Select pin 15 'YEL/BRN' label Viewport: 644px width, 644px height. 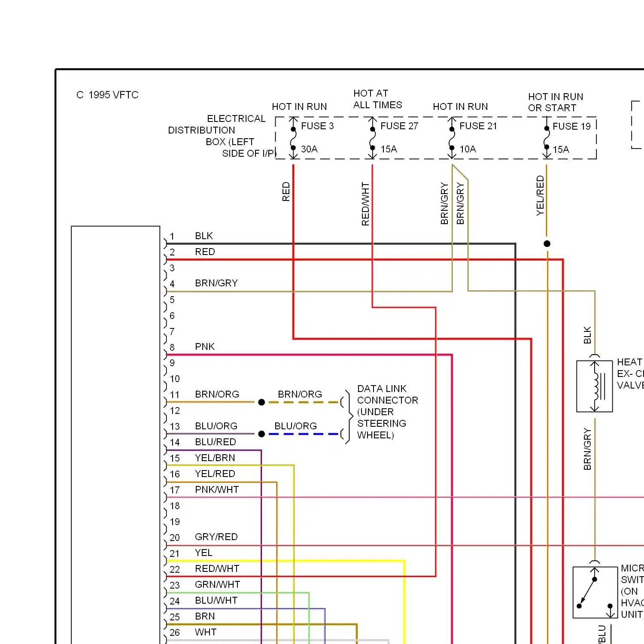[x=215, y=458]
